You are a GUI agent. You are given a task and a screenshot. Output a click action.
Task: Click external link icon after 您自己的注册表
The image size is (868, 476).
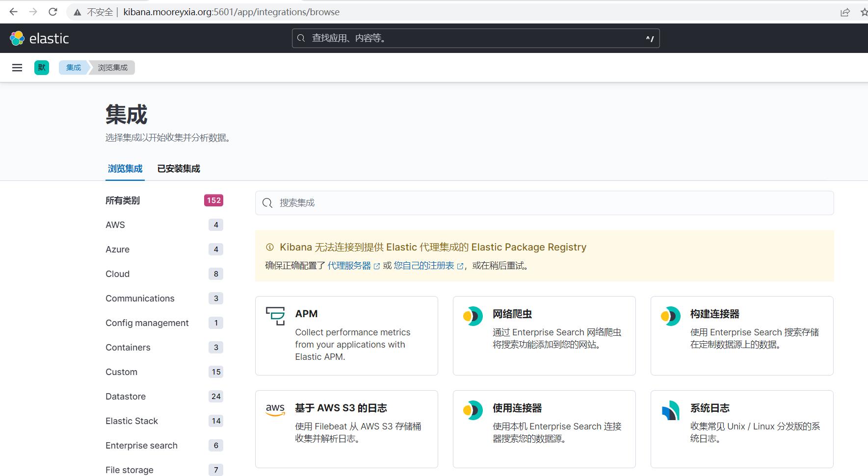pos(460,266)
